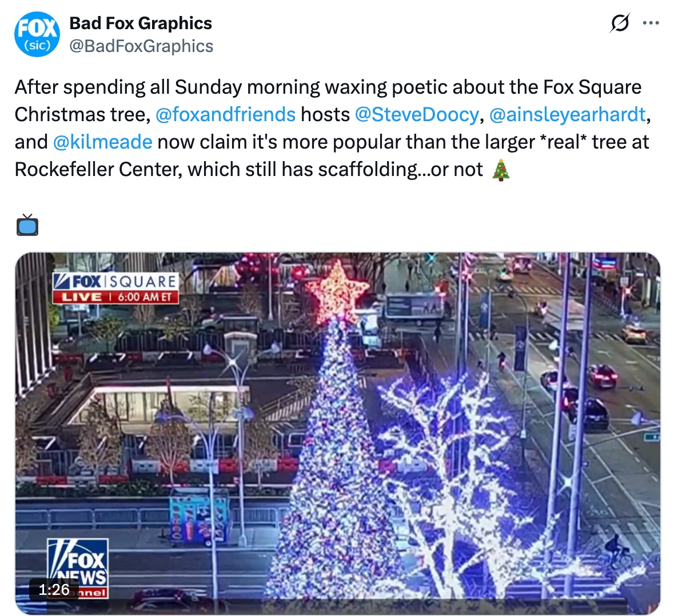Play the embedded Fox Square video
Viewport: 678px width, 616px height.
tap(338, 433)
